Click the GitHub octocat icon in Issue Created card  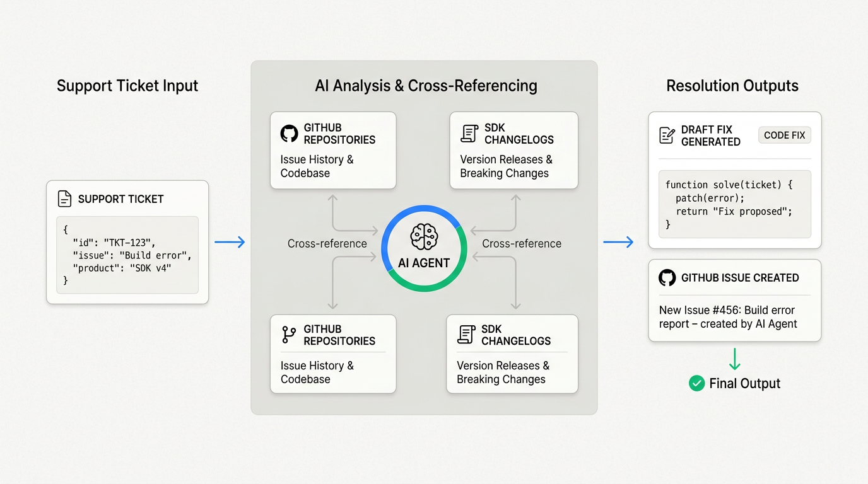[667, 278]
